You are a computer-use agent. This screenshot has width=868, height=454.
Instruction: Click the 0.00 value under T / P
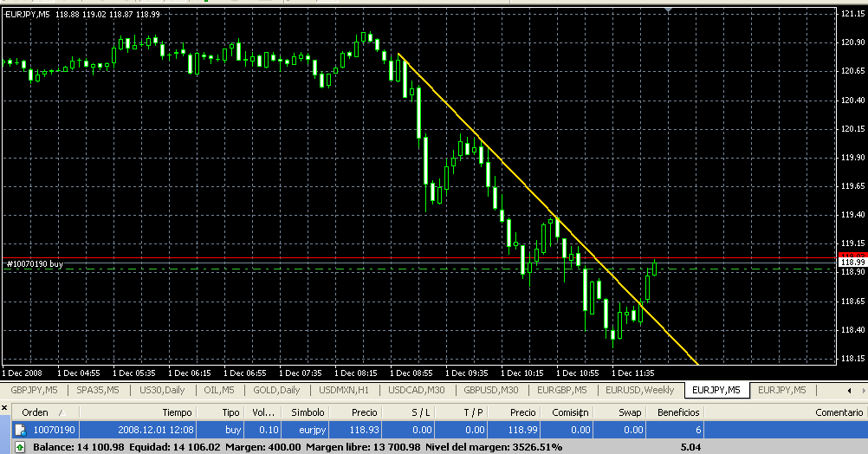(475, 430)
